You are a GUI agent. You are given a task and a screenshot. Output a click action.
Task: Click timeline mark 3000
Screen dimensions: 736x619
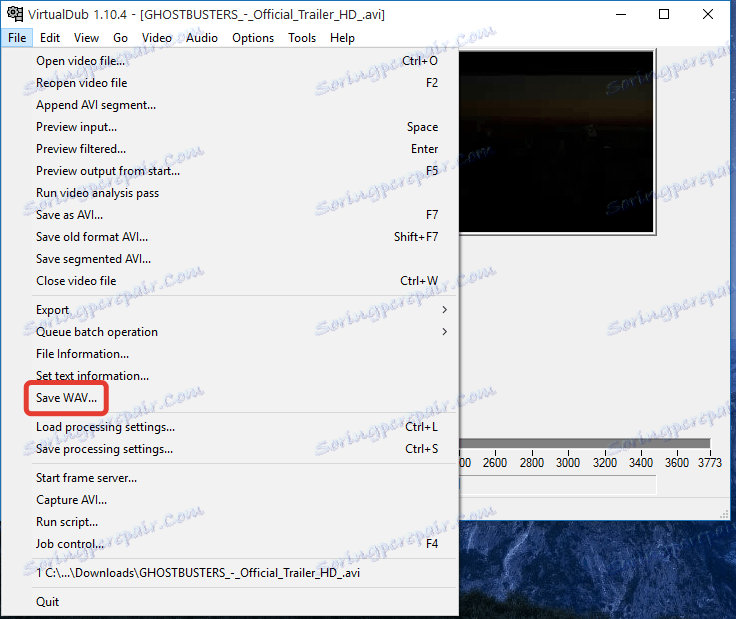click(x=568, y=463)
